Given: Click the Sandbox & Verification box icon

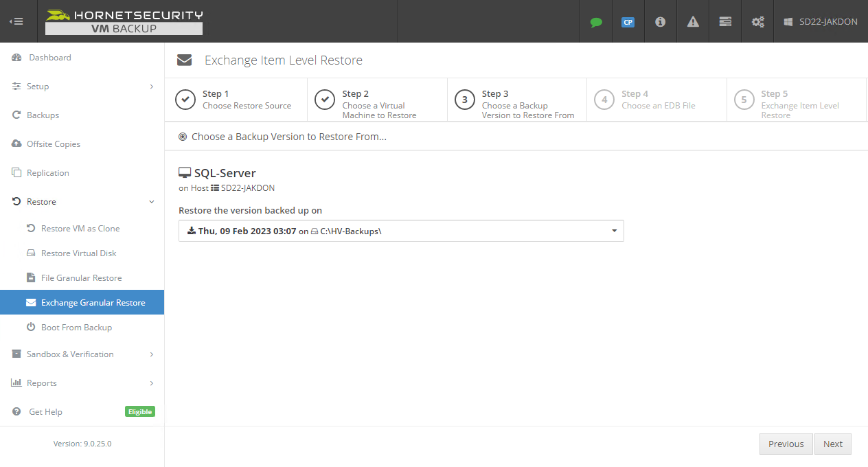Looking at the screenshot, I should [16, 354].
